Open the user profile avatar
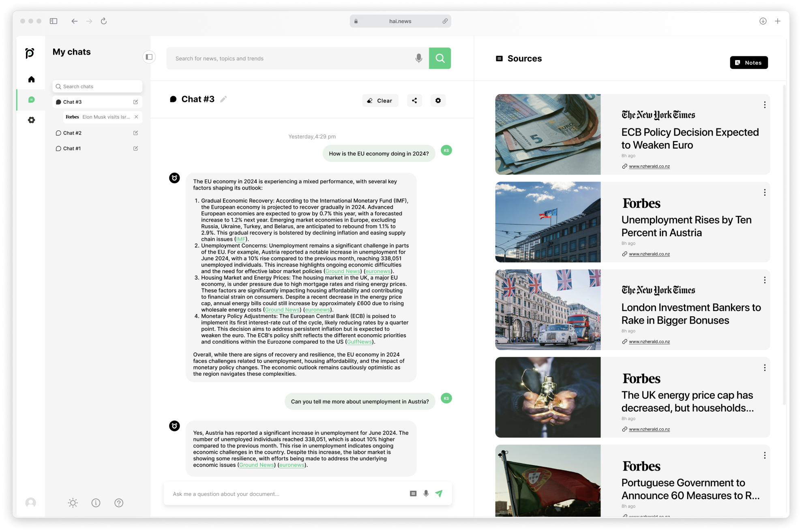 [30, 503]
